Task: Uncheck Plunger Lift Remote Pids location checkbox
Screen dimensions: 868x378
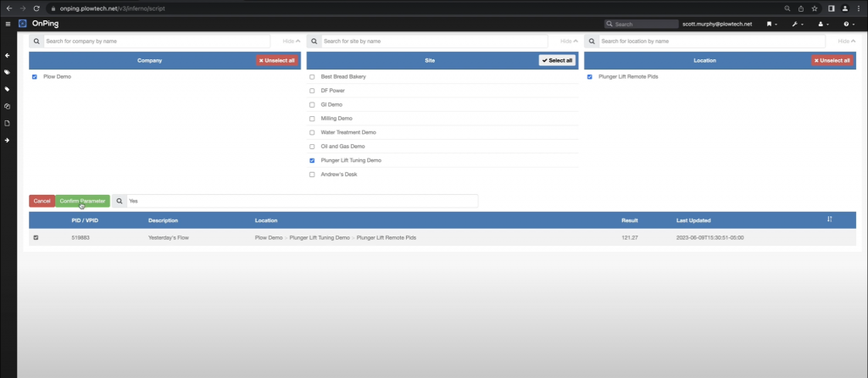Action: click(590, 77)
